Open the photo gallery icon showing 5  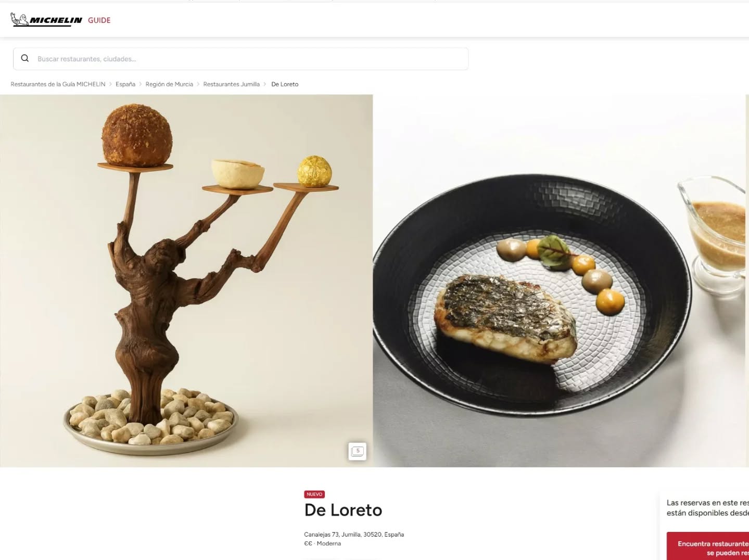pos(357,451)
